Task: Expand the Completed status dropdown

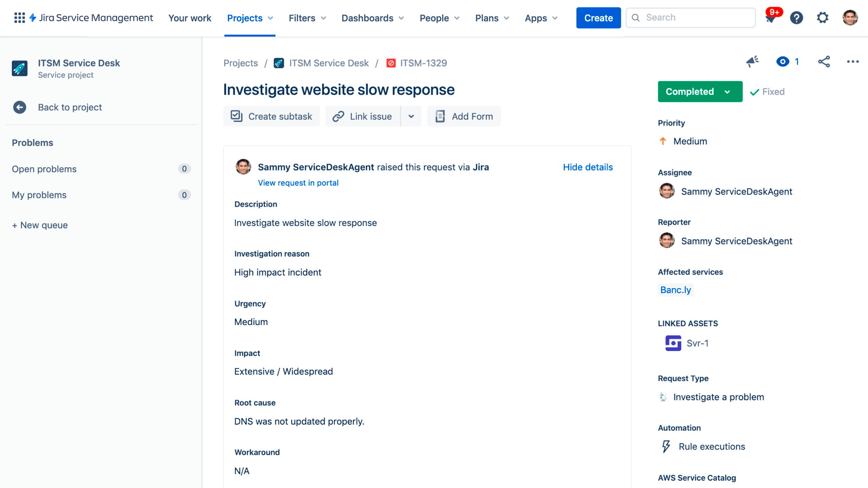Action: (728, 92)
